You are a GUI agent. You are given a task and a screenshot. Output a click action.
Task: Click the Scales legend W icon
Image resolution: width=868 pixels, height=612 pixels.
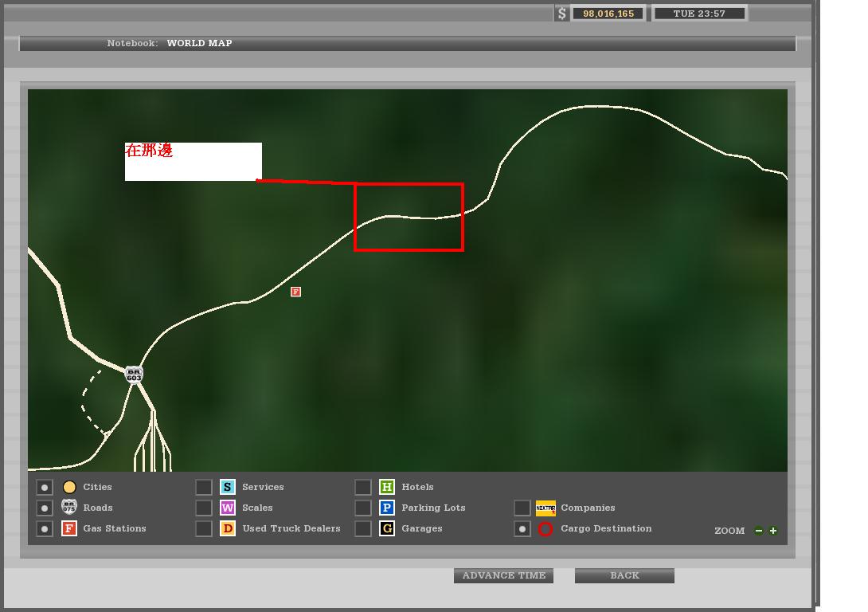point(228,508)
